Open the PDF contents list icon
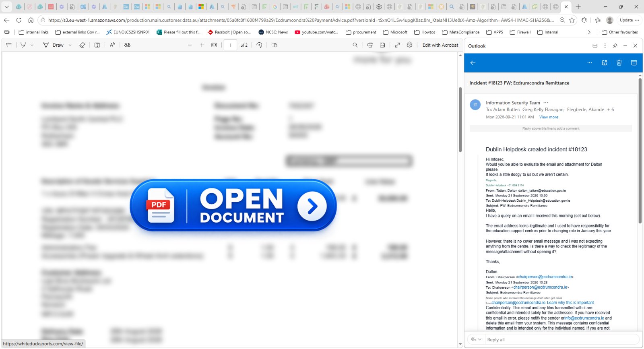This screenshot has width=644, height=349. point(9,45)
